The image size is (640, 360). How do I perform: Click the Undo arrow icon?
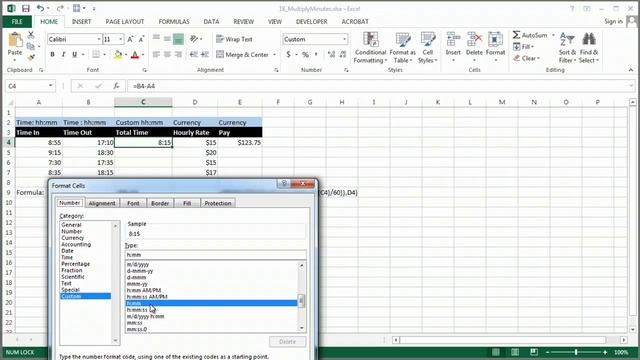click(x=40, y=8)
